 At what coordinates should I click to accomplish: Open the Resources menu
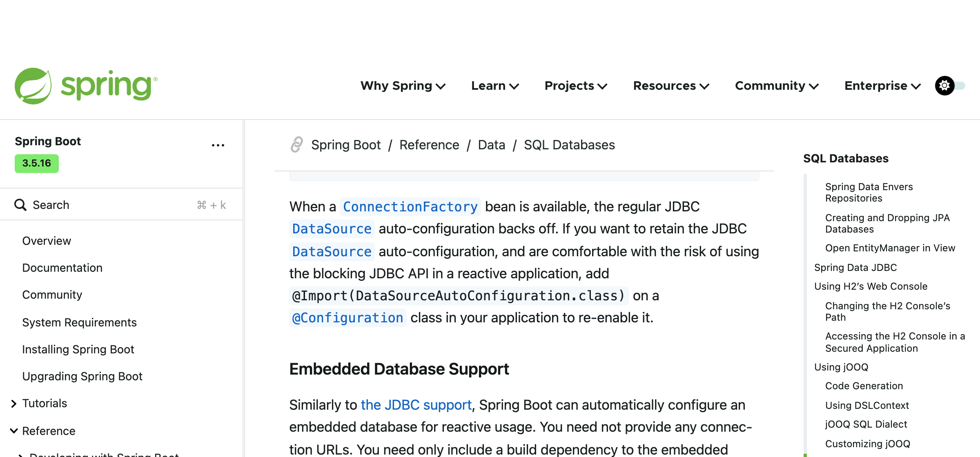click(671, 86)
